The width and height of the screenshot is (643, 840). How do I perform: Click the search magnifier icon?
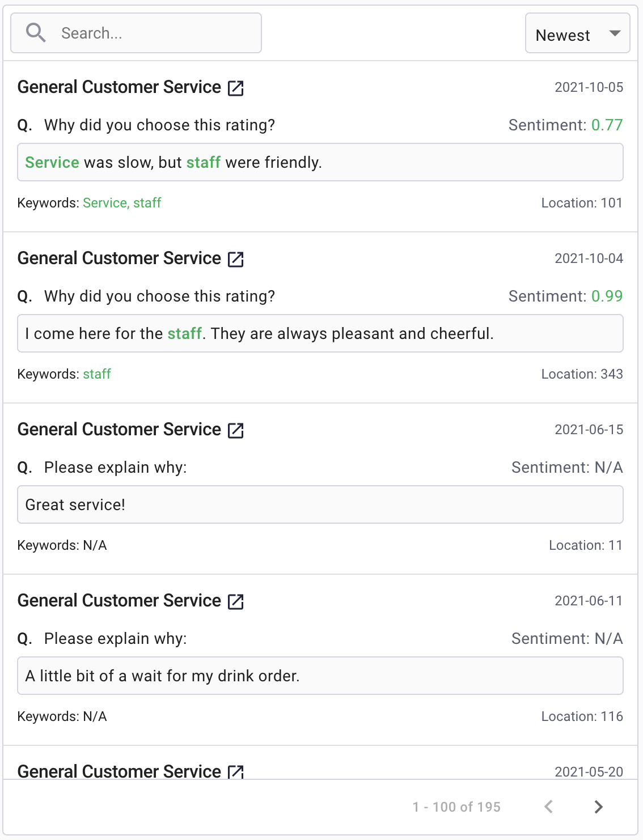click(36, 33)
